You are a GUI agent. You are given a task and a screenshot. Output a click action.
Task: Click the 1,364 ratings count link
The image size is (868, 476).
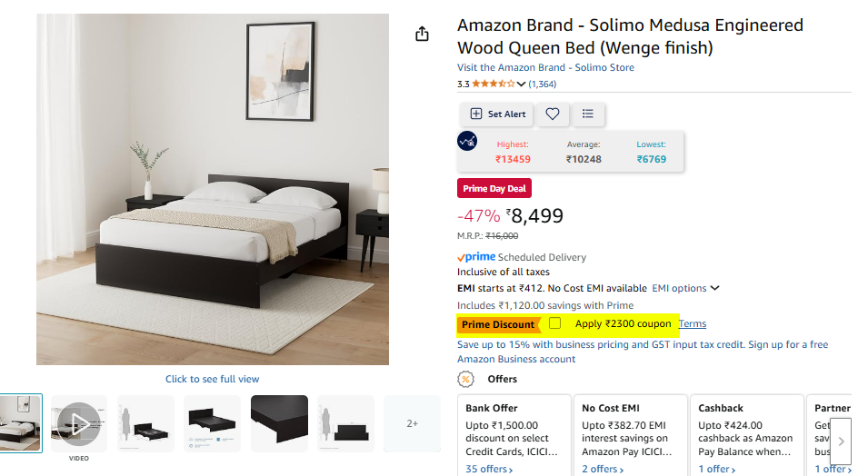coord(543,84)
